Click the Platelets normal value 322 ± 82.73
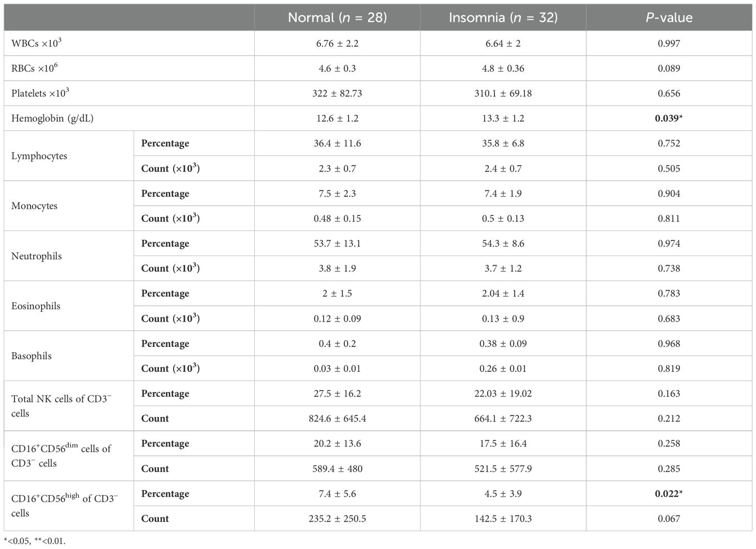 click(x=337, y=94)
